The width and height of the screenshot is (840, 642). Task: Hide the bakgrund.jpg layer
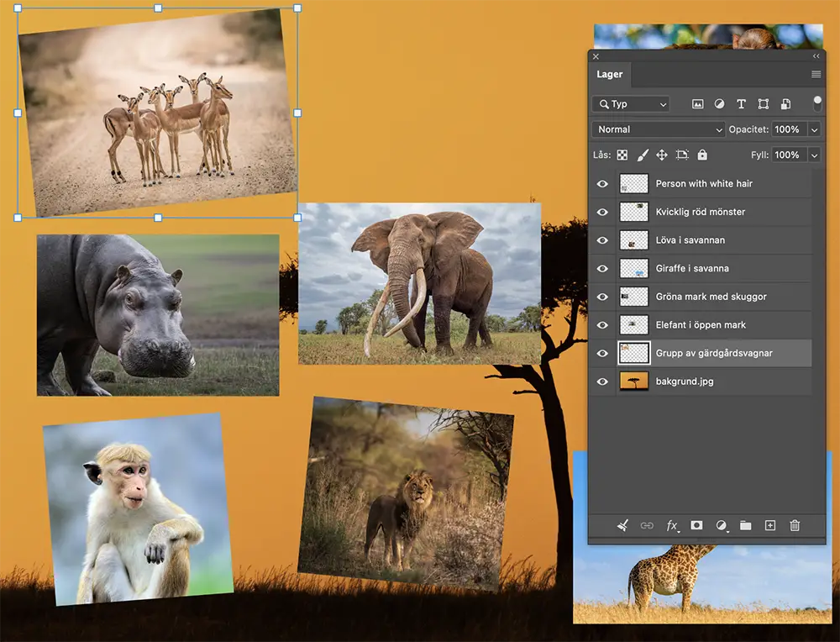601,381
